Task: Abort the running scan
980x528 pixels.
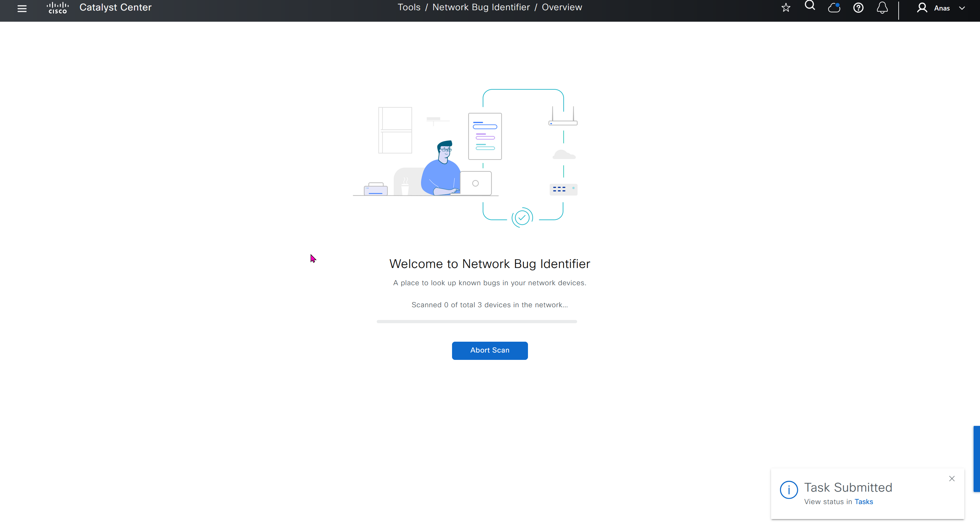Action: click(x=490, y=350)
